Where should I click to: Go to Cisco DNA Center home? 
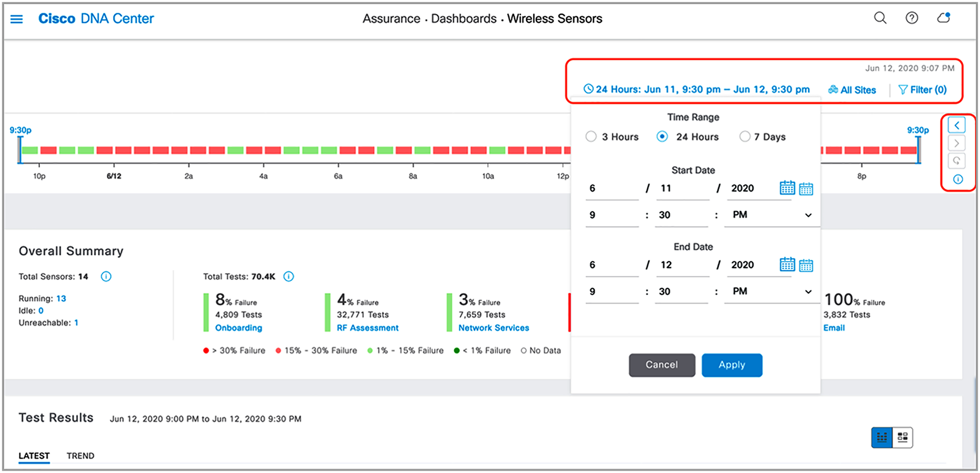click(x=96, y=19)
